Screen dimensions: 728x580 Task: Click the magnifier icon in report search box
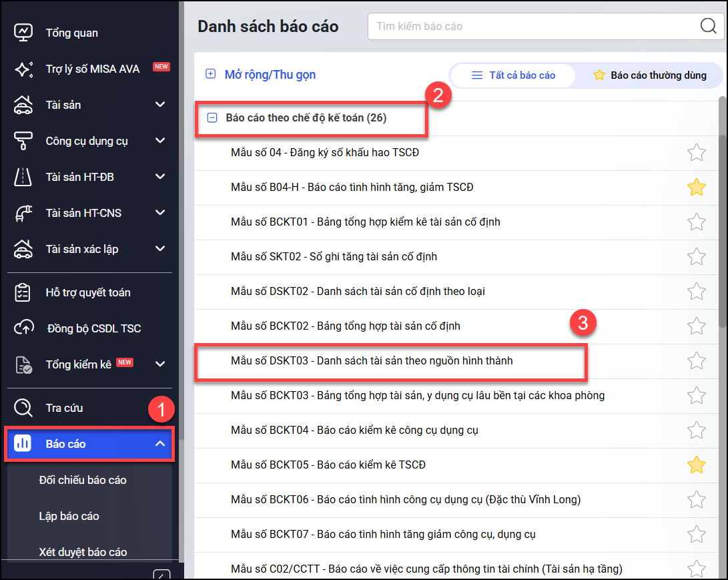tap(707, 27)
